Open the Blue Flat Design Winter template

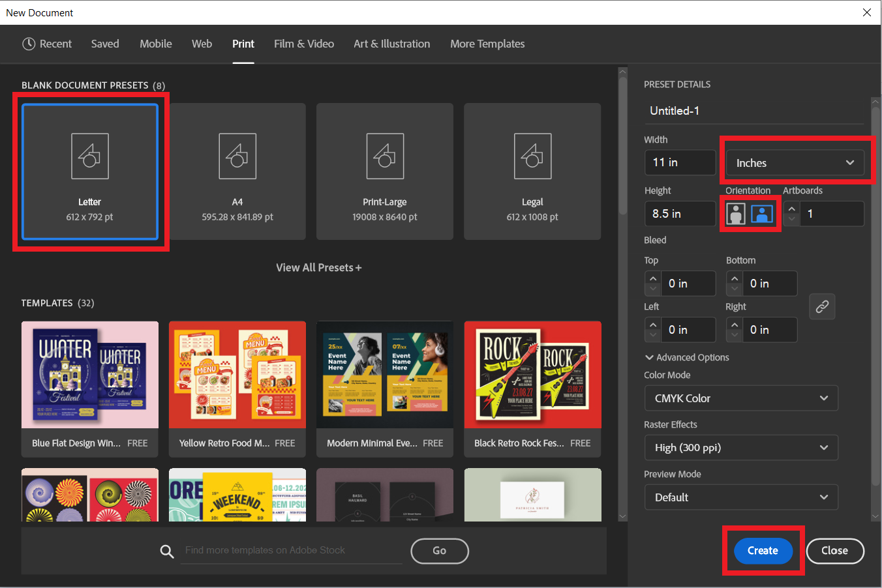[90, 389]
